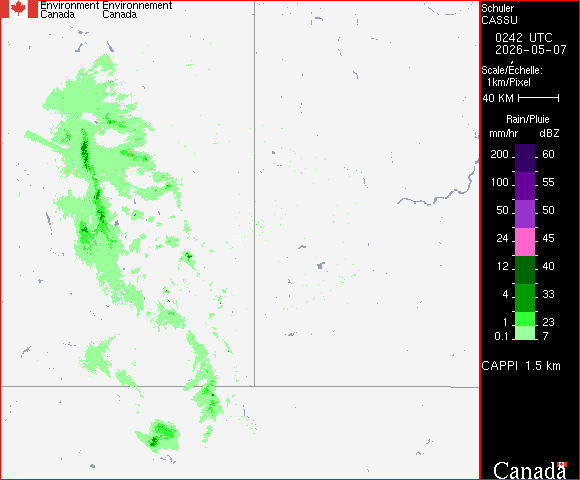
Task: Click the Environment Canada English title text
Action: coord(69,10)
